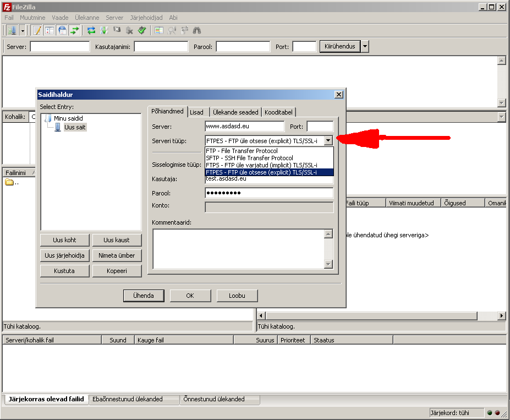Click the binoculars file search icon
This screenshot has height=420, width=510.
tap(197, 31)
